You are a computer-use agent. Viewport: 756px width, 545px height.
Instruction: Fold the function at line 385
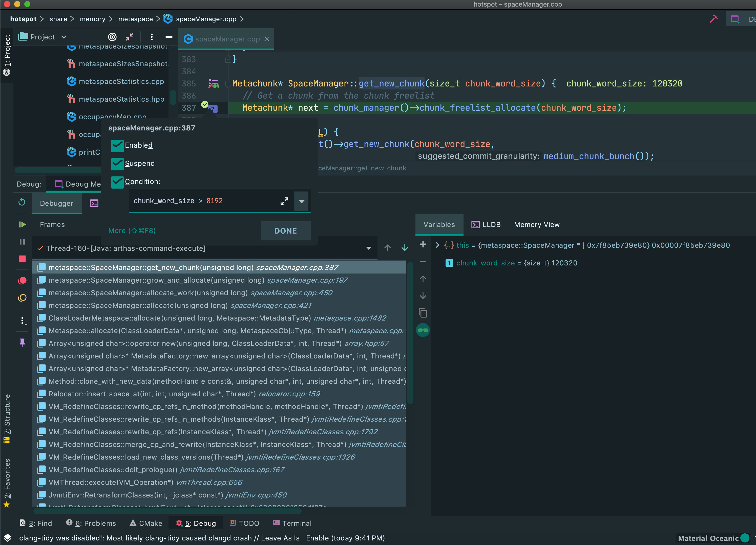tap(228, 84)
